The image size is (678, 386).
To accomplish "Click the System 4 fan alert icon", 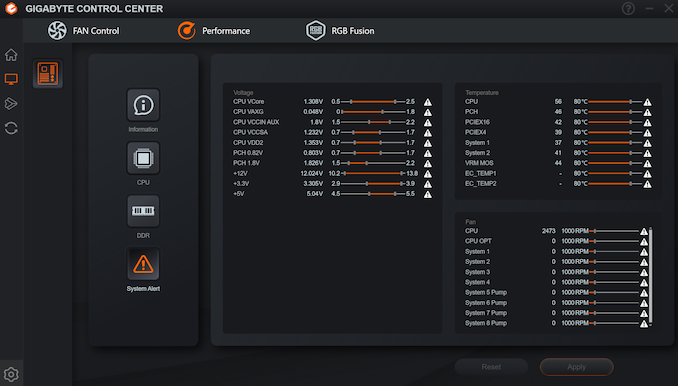I will tap(644, 283).
